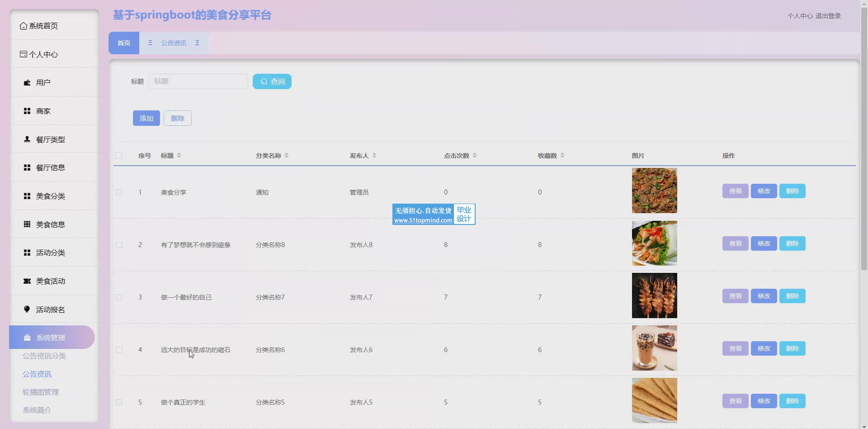Select the checkbox for row 3
Screen dimensions: 868x429
119,297
